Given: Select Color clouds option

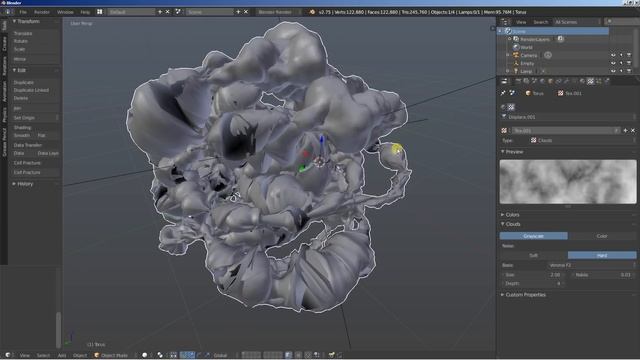Looking at the screenshot, I should pos(602,236).
